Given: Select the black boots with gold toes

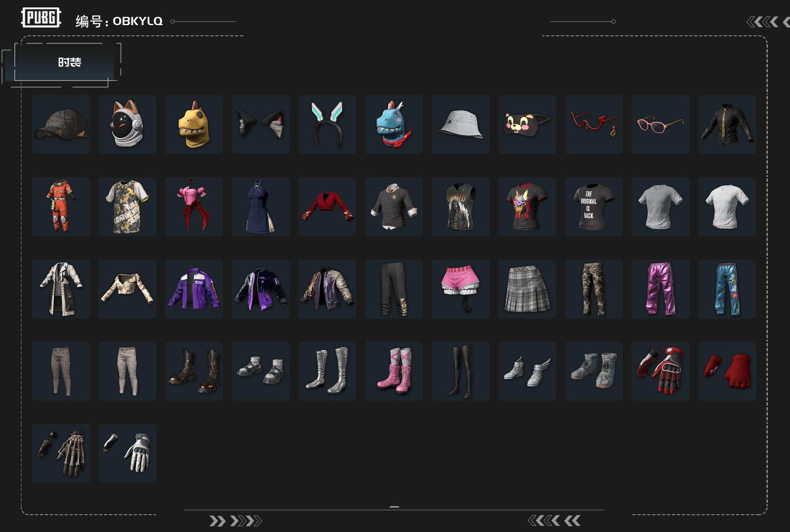Looking at the screenshot, I should [x=194, y=371].
